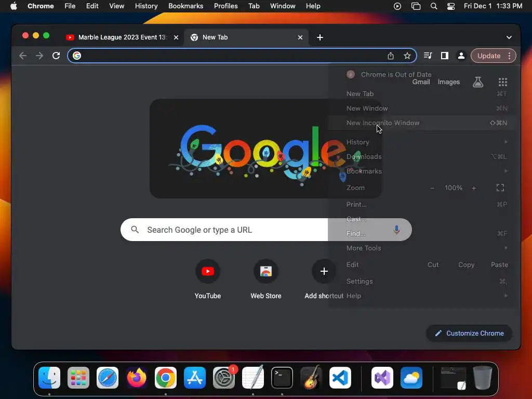Open Launchpad from the dock
The image size is (532, 399).
click(x=78, y=378)
